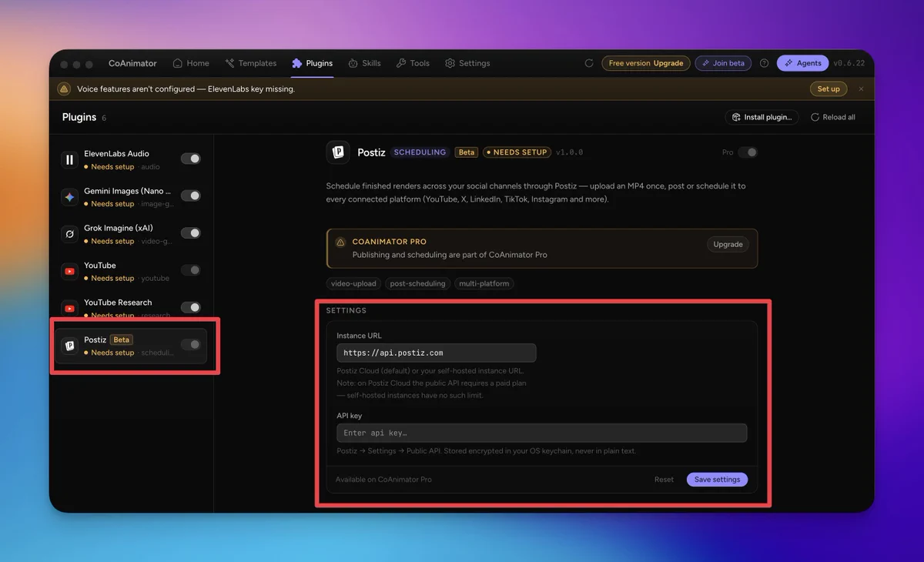Click the Join beta sparkle icon
This screenshot has width=924, height=562.
pos(706,63)
